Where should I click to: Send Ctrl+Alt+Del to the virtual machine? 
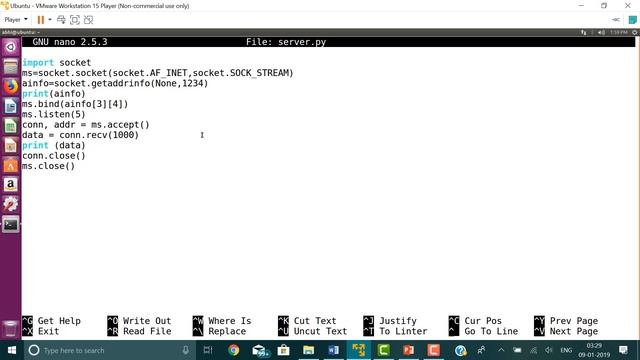click(61, 20)
